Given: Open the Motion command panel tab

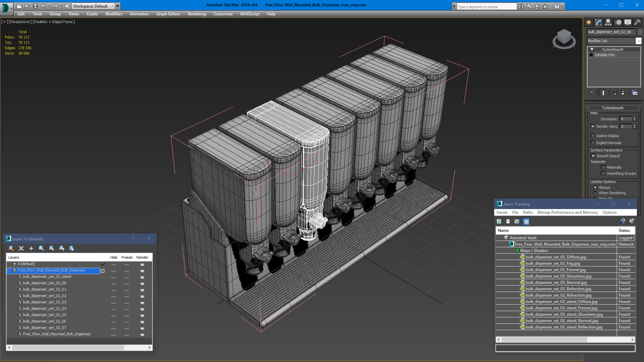Looking at the screenshot, I should tap(618, 23).
